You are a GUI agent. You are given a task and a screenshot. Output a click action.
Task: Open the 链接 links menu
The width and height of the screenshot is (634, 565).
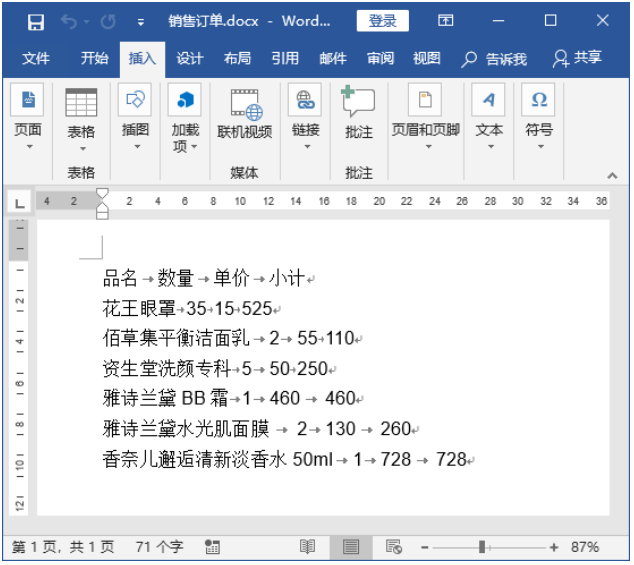pyautogui.click(x=306, y=116)
